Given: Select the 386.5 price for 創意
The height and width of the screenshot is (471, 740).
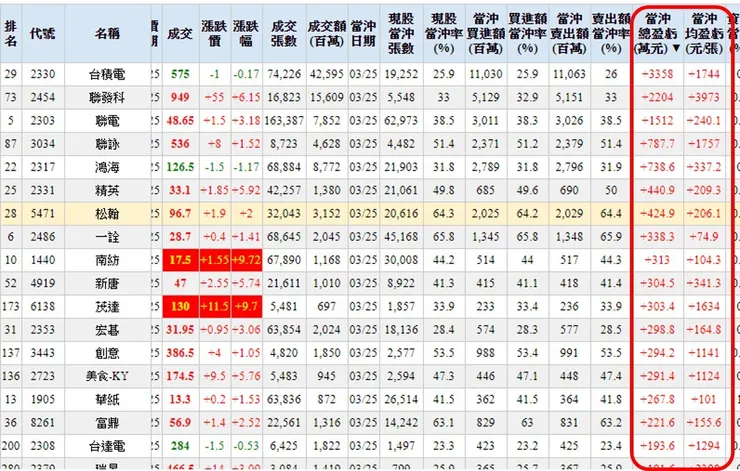Looking at the screenshot, I should click(x=180, y=353).
